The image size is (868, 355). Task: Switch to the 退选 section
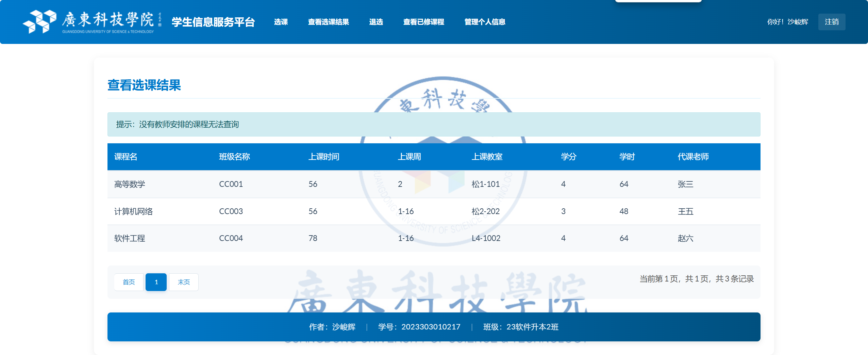pos(376,22)
